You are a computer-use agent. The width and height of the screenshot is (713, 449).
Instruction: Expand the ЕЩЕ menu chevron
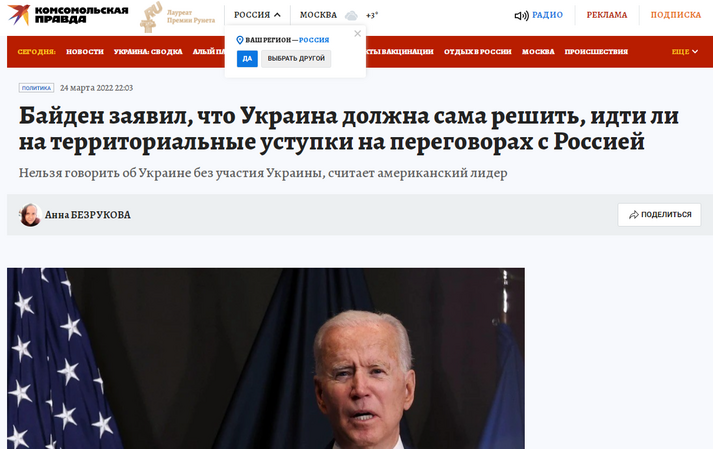pyautogui.click(x=695, y=51)
